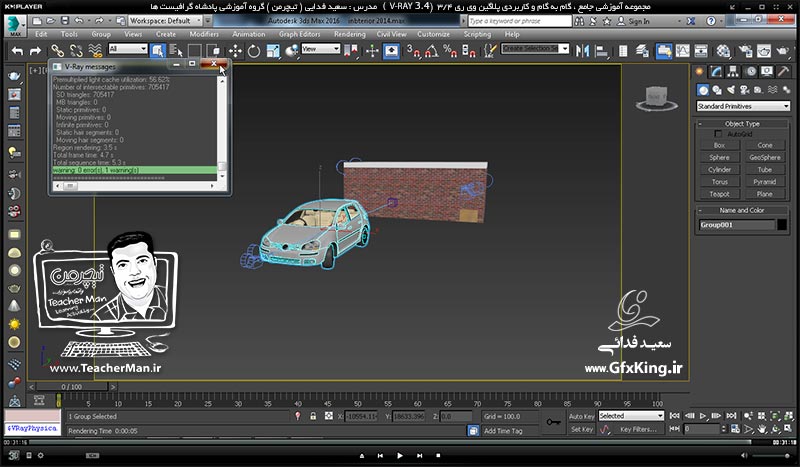Open the Help icon dropdown arrow
Image resolution: width=800 pixels, height=467 pixels.
(x=723, y=21)
